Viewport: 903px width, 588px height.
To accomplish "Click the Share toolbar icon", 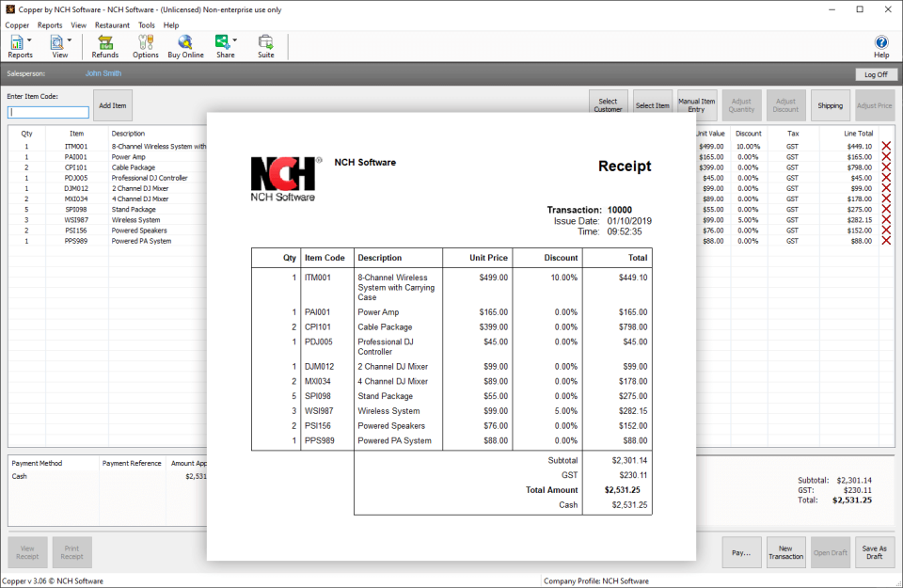I will pos(223,46).
